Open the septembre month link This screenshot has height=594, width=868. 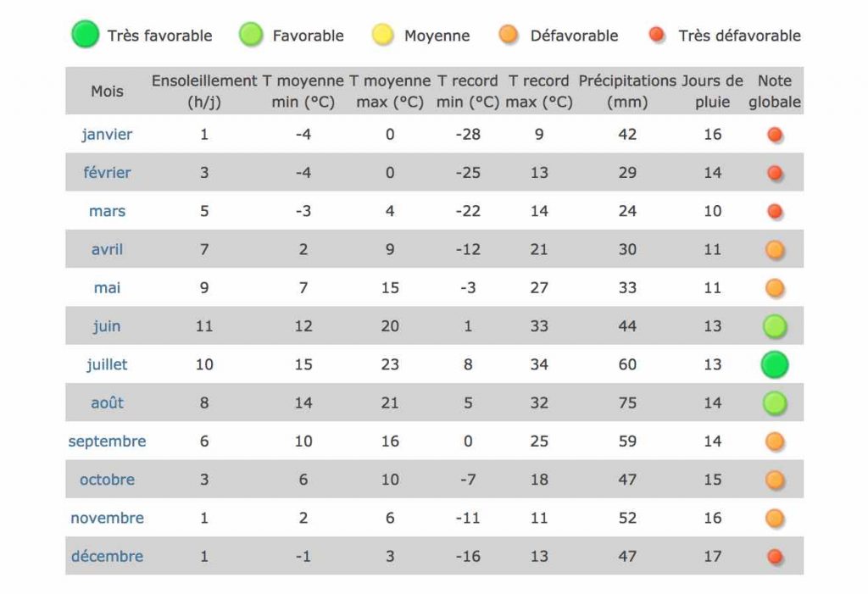point(107,441)
